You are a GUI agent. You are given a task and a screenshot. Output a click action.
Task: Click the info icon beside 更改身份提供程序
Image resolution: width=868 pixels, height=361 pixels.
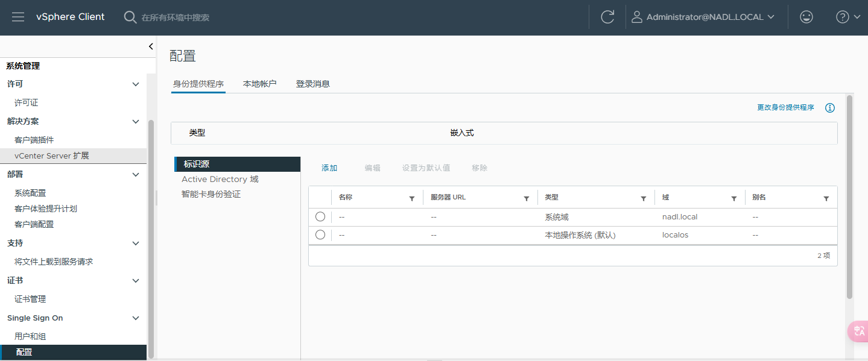pyautogui.click(x=830, y=108)
